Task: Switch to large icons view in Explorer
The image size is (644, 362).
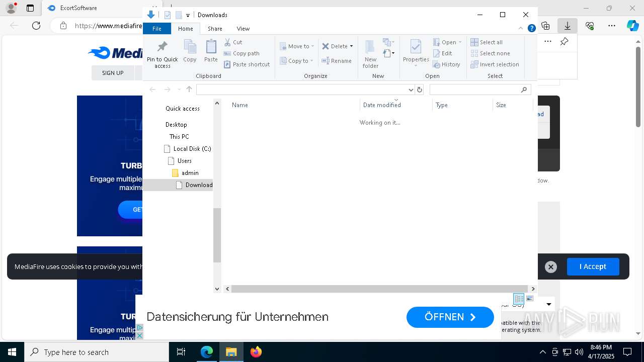Action: click(x=530, y=299)
